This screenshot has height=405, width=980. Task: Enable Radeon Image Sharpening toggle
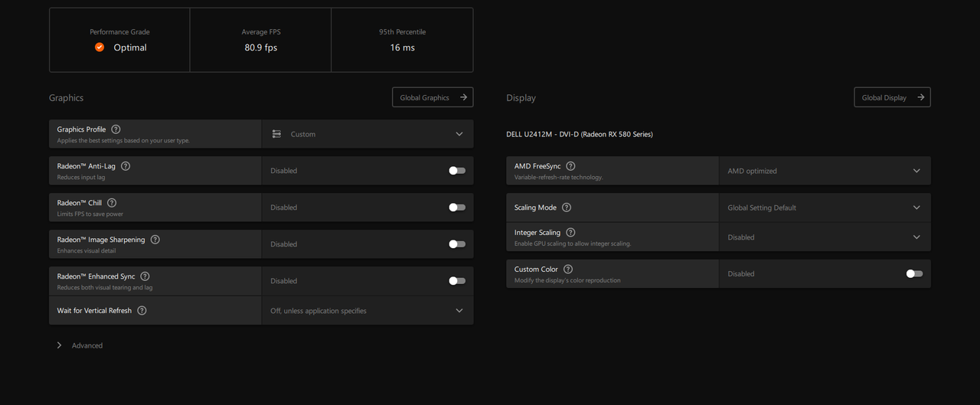(x=457, y=244)
